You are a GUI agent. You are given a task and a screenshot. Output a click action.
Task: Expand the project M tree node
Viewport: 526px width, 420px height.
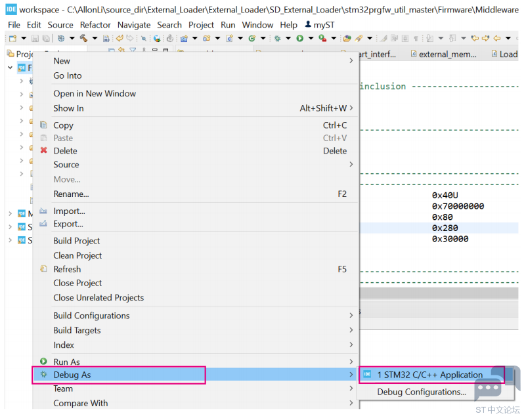click(11, 213)
